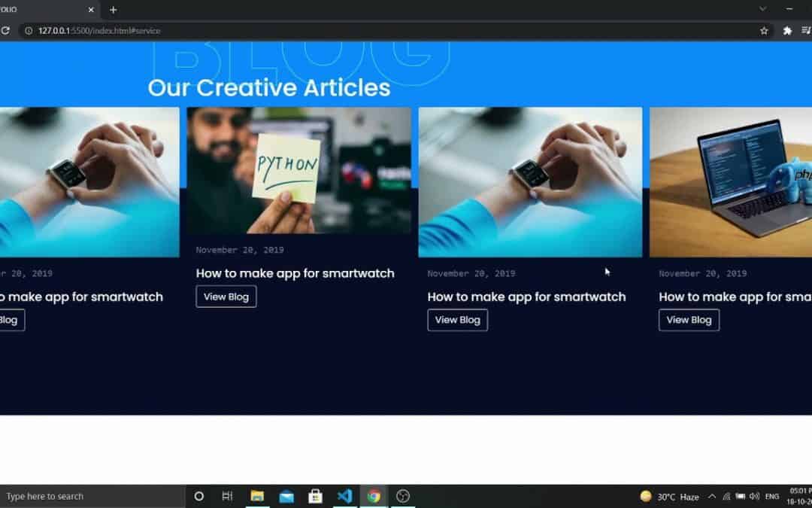Screen dimensions: 812x508
Task: Click the Windows 'Type here to search' box
Action: [92, 496]
